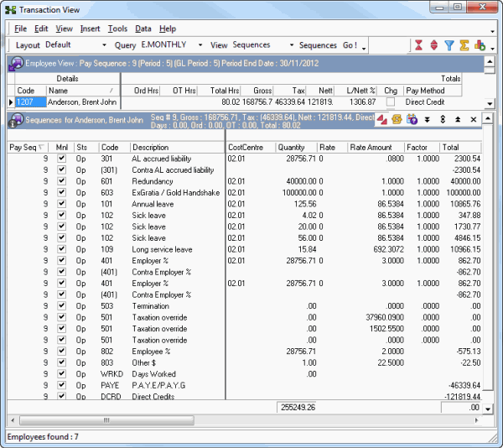Image resolution: width=503 pixels, height=448 pixels.
Task: Click the row selector arrow beside employee 1207
Action: click(x=11, y=102)
